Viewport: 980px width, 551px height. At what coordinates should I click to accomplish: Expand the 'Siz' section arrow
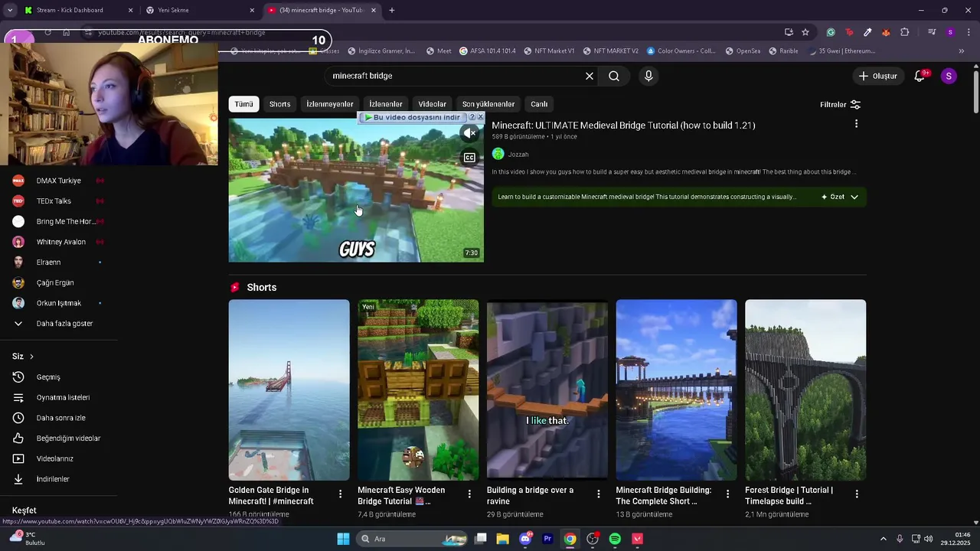(31, 357)
